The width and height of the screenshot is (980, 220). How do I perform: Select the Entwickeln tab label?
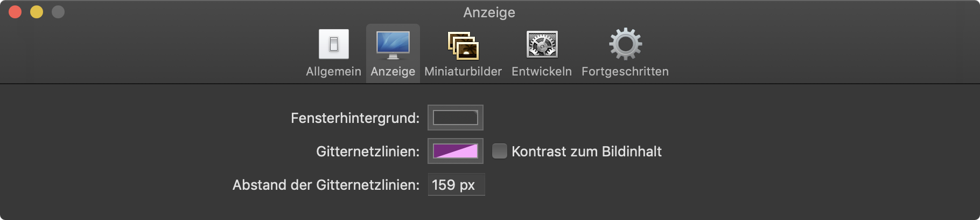(542, 72)
